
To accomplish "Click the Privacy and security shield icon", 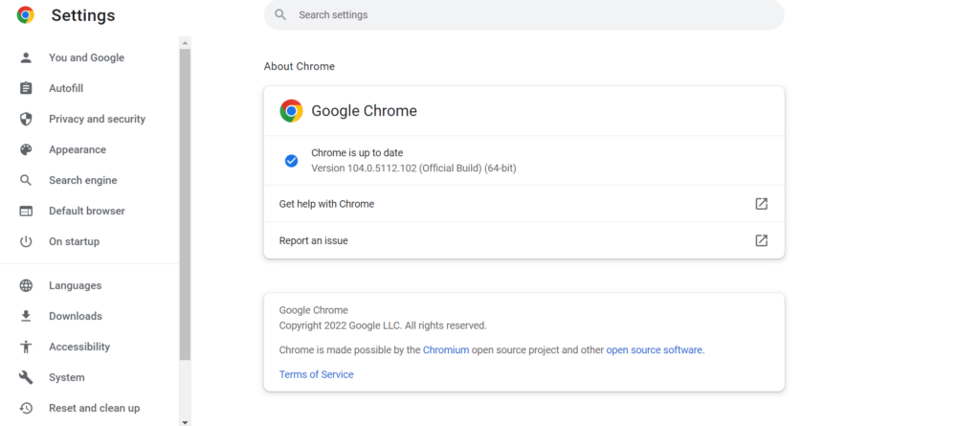I will pyautogui.click(x=26, y=119).
